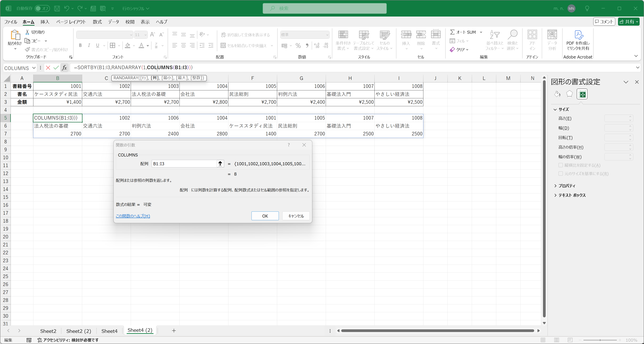The image size is (644, 344).
Task: Click the Save icon in title bar
Action: [57, 8]
